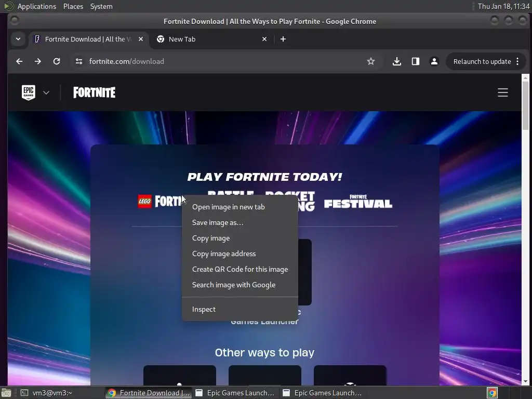Click the Rocket Racing logo
Screen dimensions: 532x399
coord(307,201)
